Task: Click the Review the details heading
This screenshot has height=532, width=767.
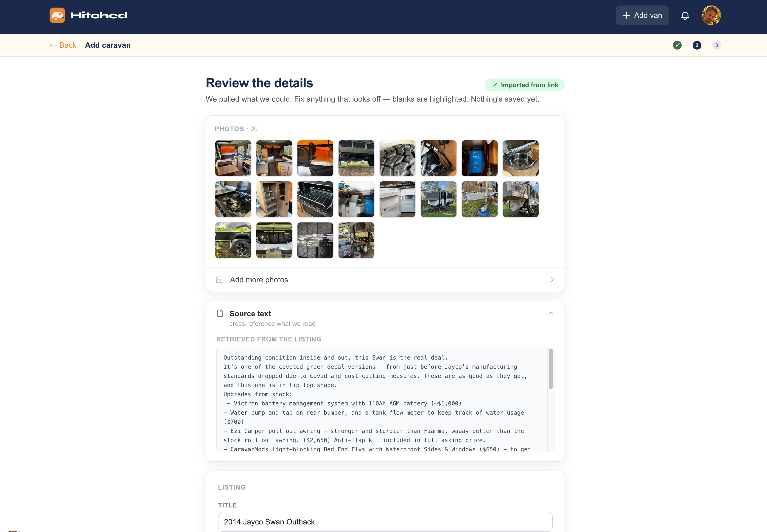Action: click(259, 83)
